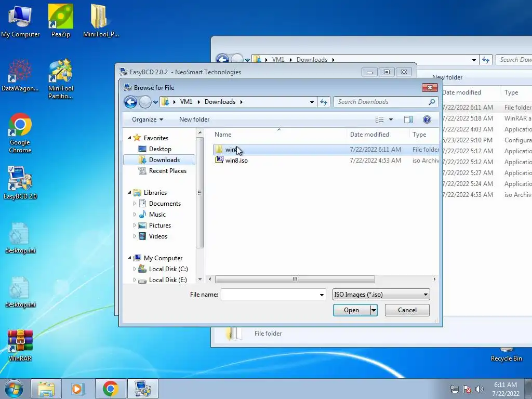This screenshot has width=532, height=399.
Task: Launch the MiniTool Partition desktop shortcut
Action: pos(60,79)
